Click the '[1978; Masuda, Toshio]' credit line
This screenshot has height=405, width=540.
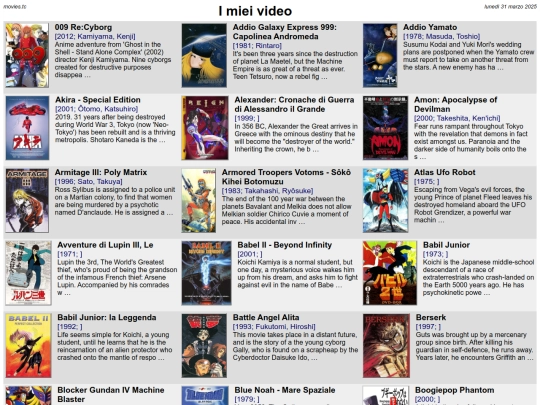point(442,37)
